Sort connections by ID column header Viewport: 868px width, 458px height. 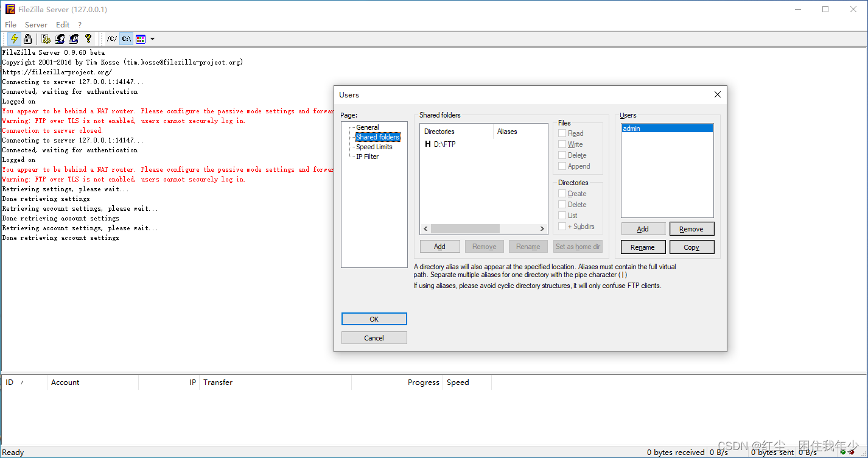(24, 382)
